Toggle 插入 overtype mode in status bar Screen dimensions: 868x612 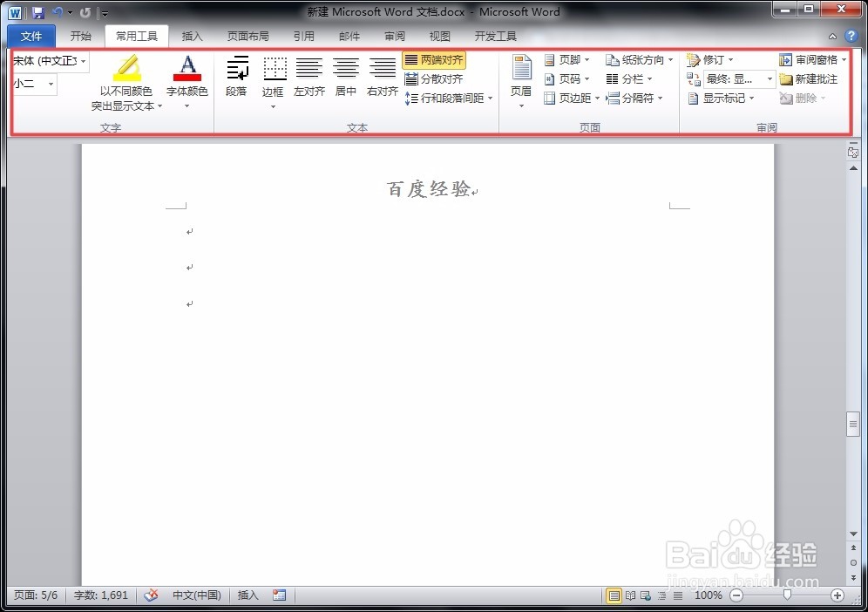(x=247, y=595)
